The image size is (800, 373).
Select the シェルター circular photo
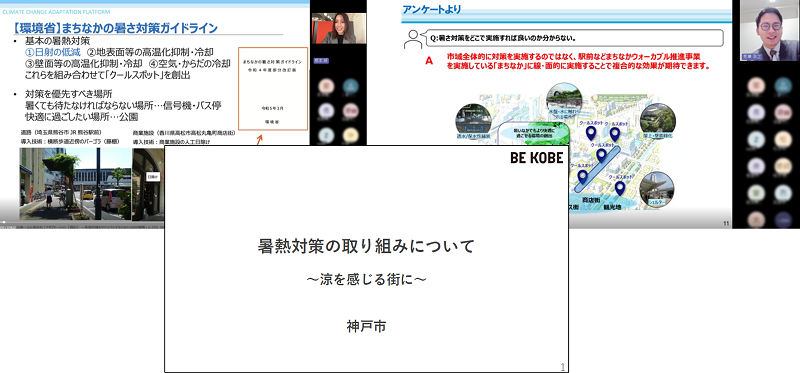657,189
